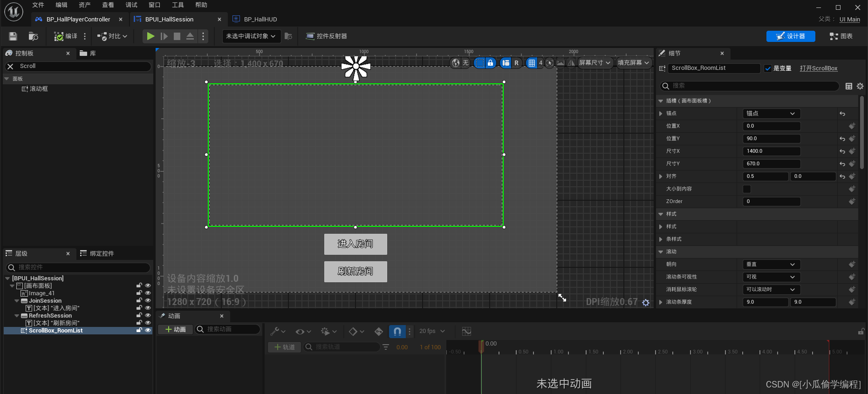868x394 pixels.
Task: Select Scroll Box (滚动框) in palette
Action: pyautogui.click(x=34, y=89)
